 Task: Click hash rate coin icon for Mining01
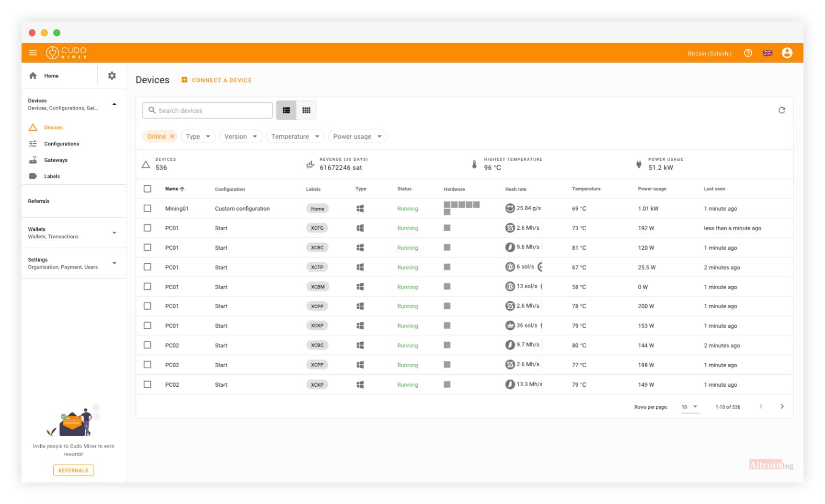[510, 208]
